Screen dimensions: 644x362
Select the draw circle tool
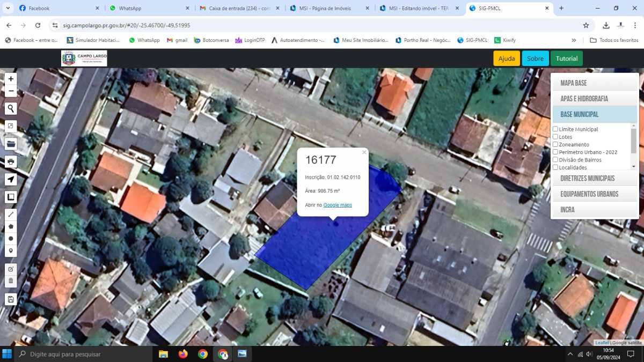11,239
